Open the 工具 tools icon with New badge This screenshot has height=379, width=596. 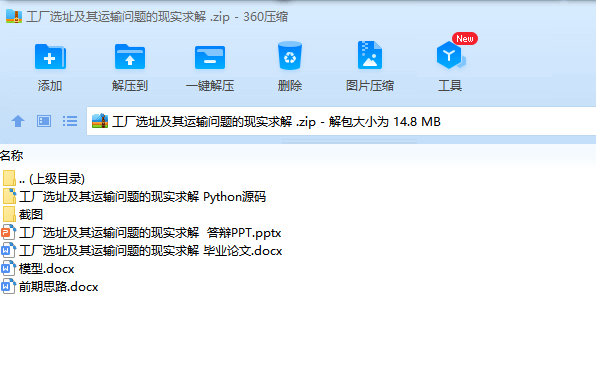coord(451,55)
